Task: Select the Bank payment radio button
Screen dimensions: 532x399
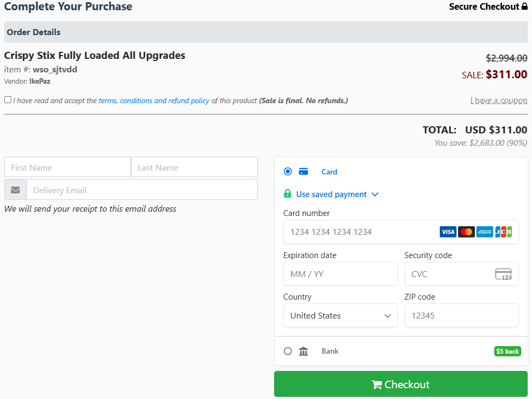Action: tap(288, 351)
